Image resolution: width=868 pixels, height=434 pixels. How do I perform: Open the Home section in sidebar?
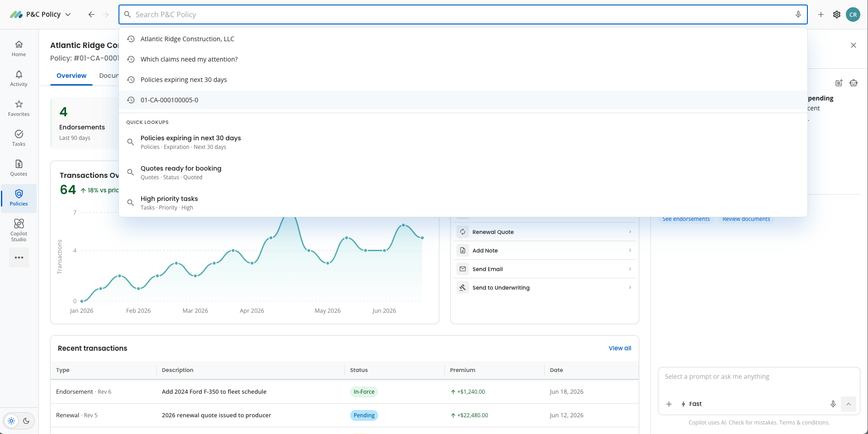coord(19,48)
